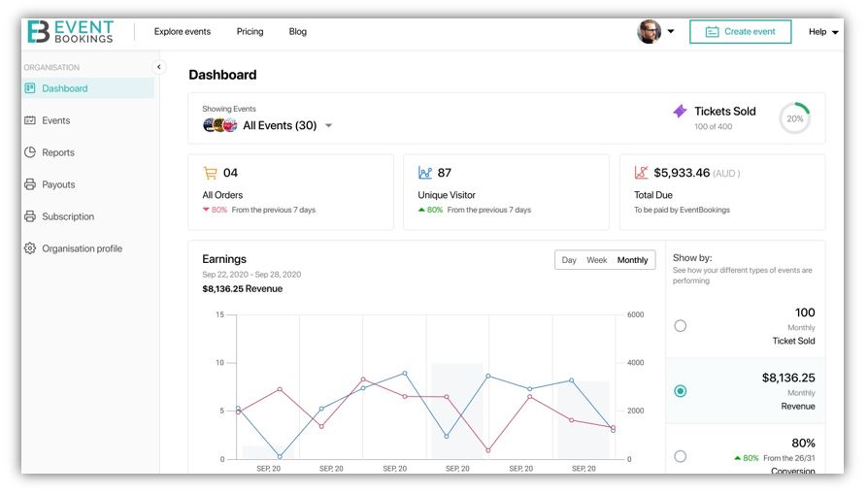Select the Ticket Sold radio button

tap(681, 326)
